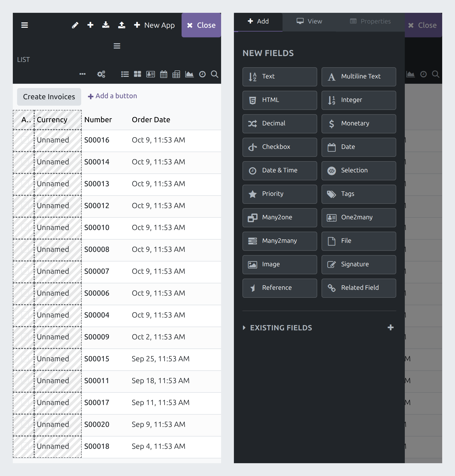The height and width of the screenshot is (476, 455).
Task: Add a new Many2one field
Action: click(280, 218)
